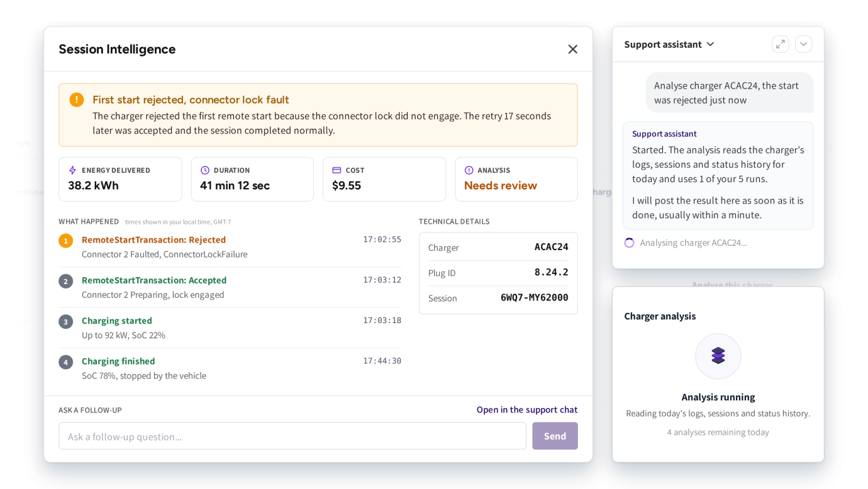Image resolution: width=868 pixels, height=489 pixels.
Task: Click the 17:44:30 timestamp
Action: [x=382, y=361]
